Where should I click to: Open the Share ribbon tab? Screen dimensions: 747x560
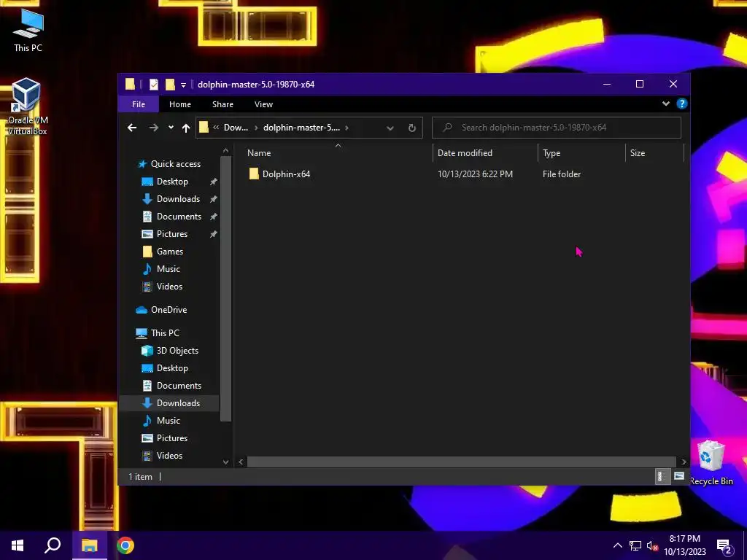(x=222, y=104)
